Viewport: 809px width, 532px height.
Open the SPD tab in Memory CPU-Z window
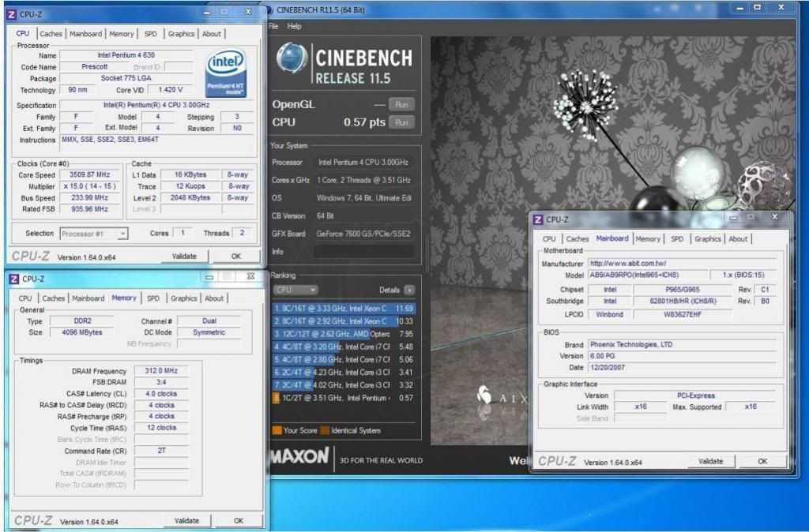coord(153,298)
